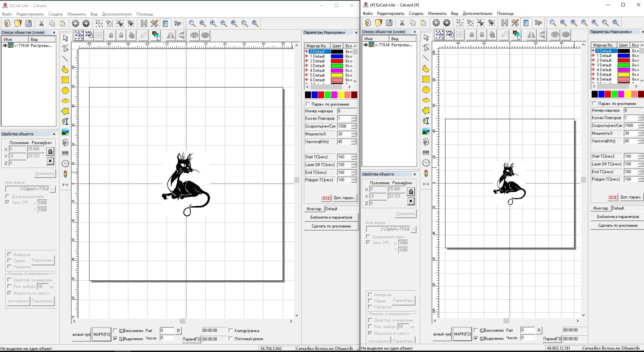Select the Node edit tool in left window

(65, 48)
